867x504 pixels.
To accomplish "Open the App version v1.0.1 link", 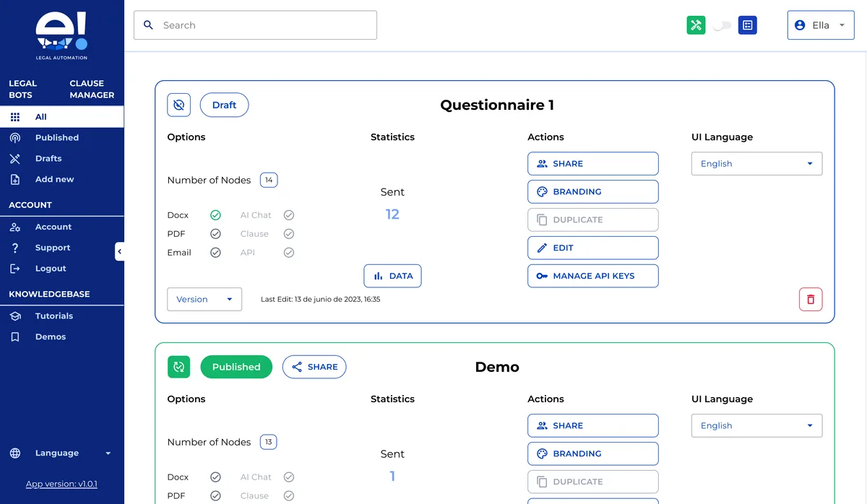I will [x=61, y=483].
